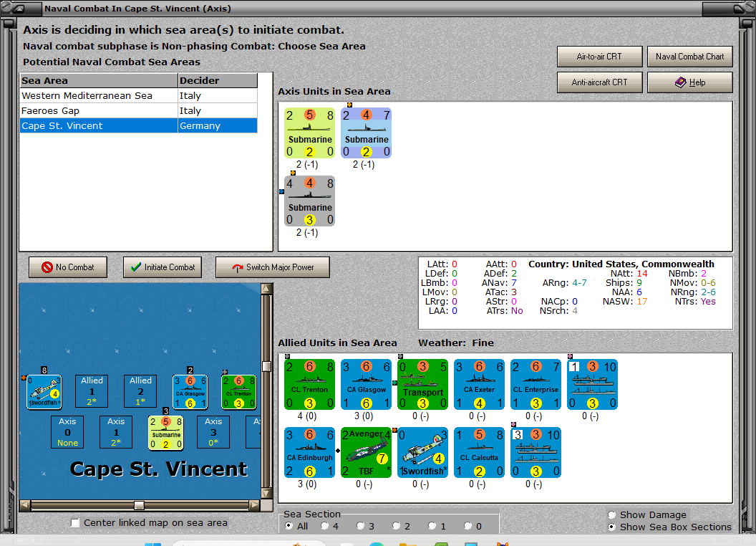Screen dimensions: 756x546
Task: Click the map horizontal scrollbar thumb
Action: [139, 505]
